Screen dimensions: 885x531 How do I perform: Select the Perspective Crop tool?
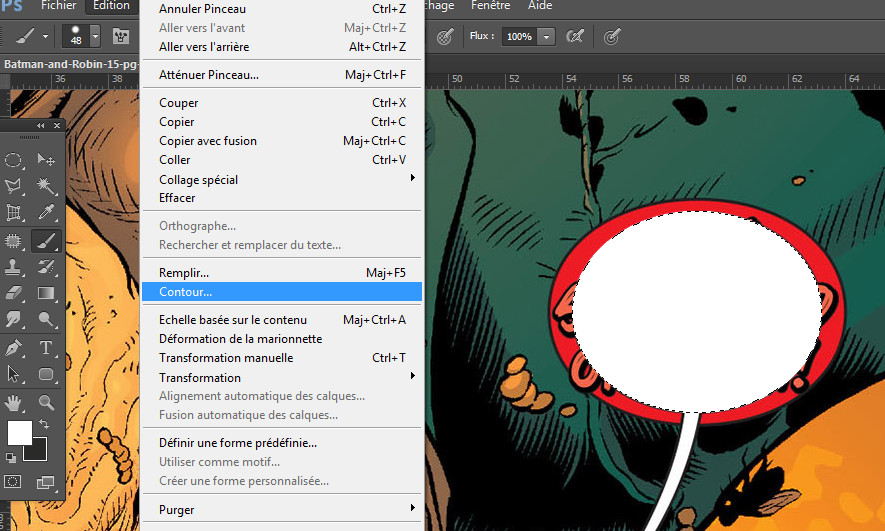click(13, 212)
